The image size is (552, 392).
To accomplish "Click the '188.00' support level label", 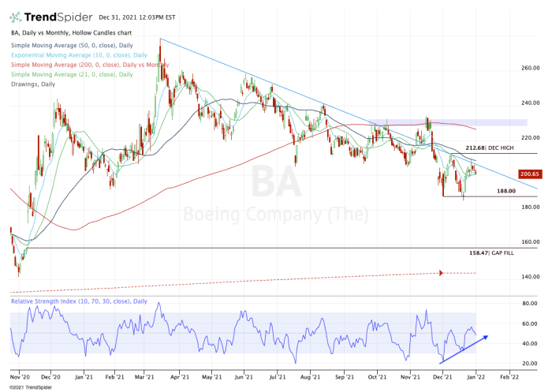I will (506, 191).
